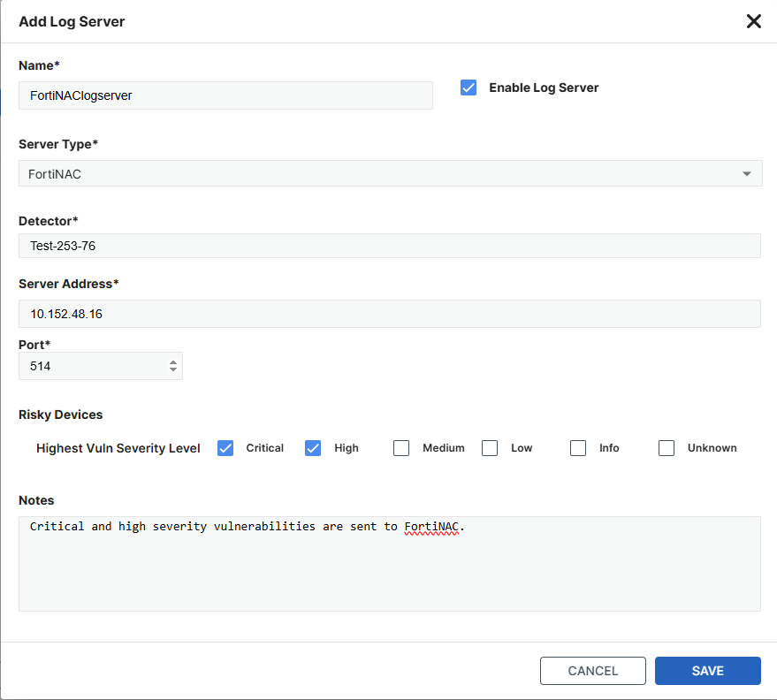This screenshot has height=700, width=777.
Task: Check the Info severity checkbox
Action: (578, 448)
